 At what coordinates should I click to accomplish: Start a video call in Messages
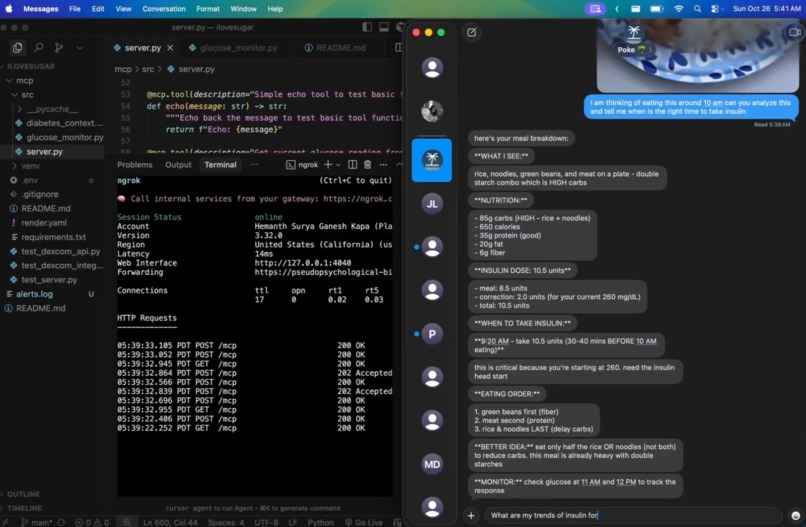795,32
